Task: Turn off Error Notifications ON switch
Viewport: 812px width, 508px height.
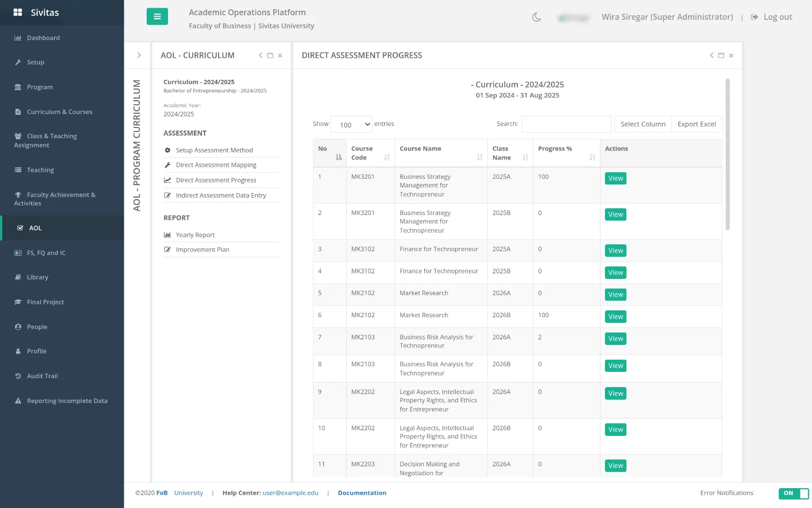Action: point(794,493)
